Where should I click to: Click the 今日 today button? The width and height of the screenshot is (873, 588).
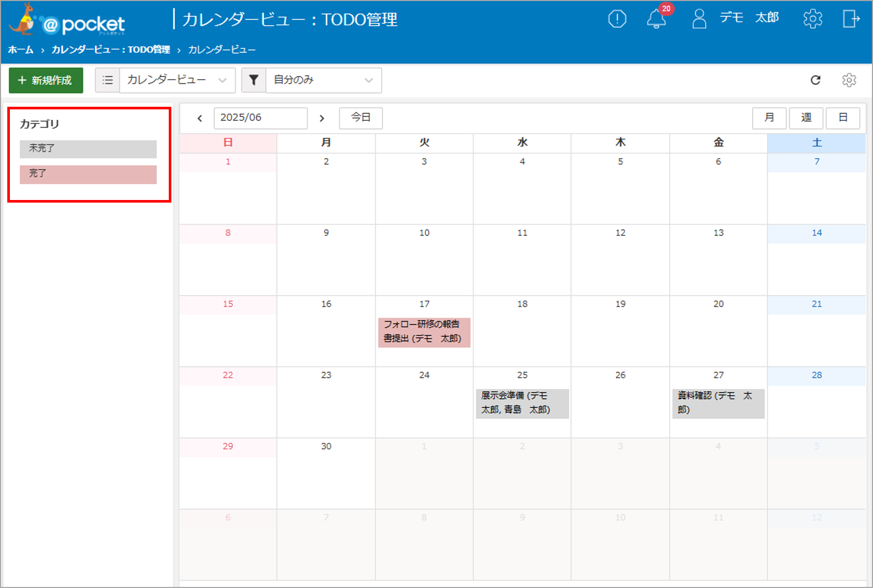click(x=360, y=118)
